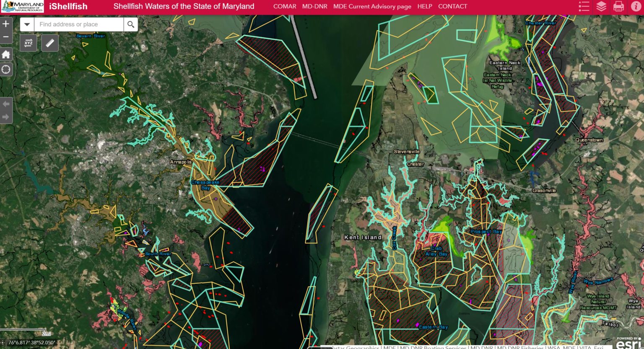This screenshot has height=349, width=644.
Task: Click the Home default extent icon
Action: point(6,54)
